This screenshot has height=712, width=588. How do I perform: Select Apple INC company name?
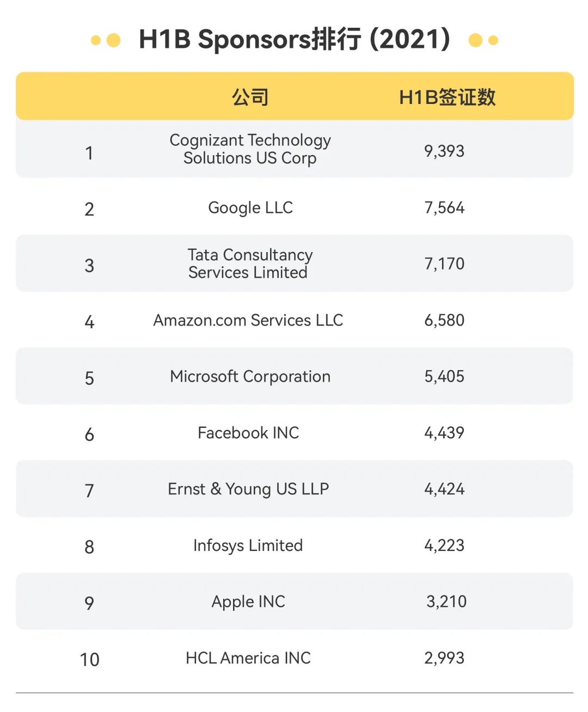(248, 602)
